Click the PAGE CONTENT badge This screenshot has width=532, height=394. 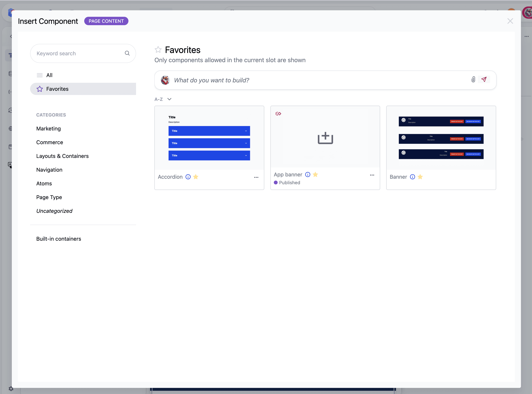click(106, 21)
